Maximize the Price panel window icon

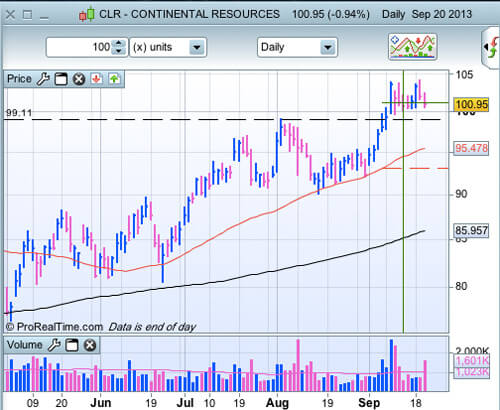61,79
